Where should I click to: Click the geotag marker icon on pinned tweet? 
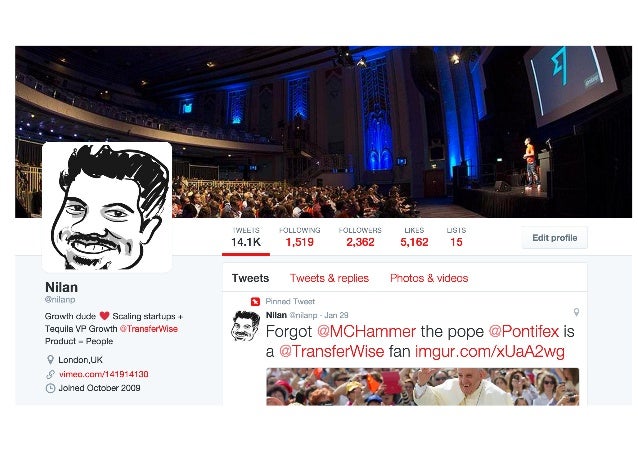[x=576, y=312]
